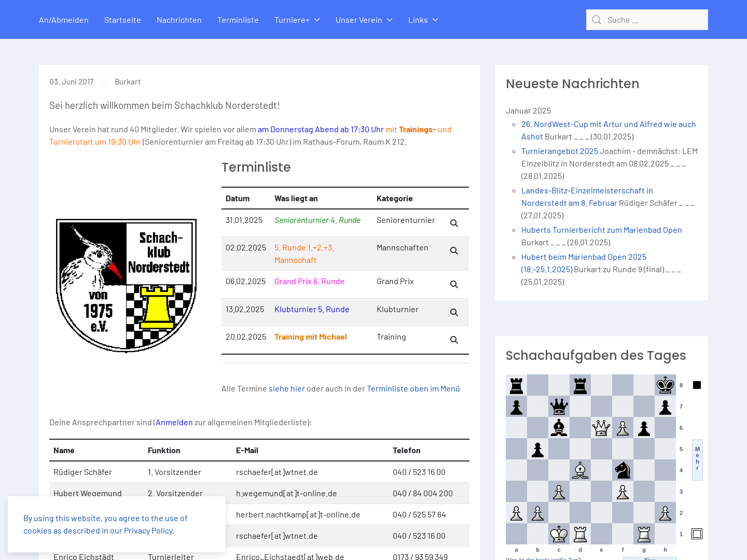Click phone number 040 / 84 004 200

423,494
